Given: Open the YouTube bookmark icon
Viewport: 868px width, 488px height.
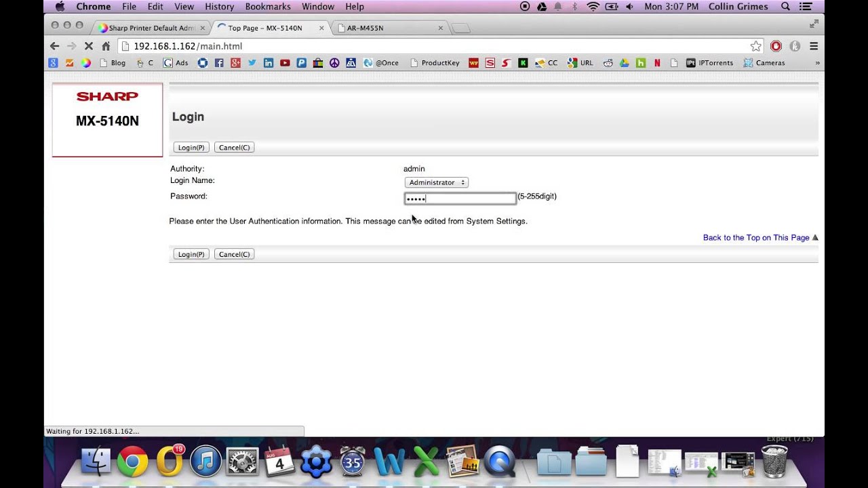Looking at the screenshot, I should tap(285, 63).
